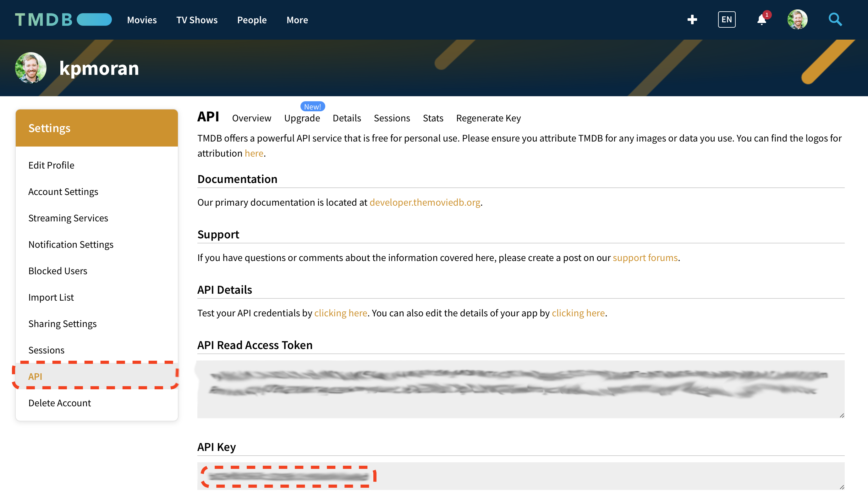Open the EN language selector
Screen dimensions: 868x500
[726, 19]
